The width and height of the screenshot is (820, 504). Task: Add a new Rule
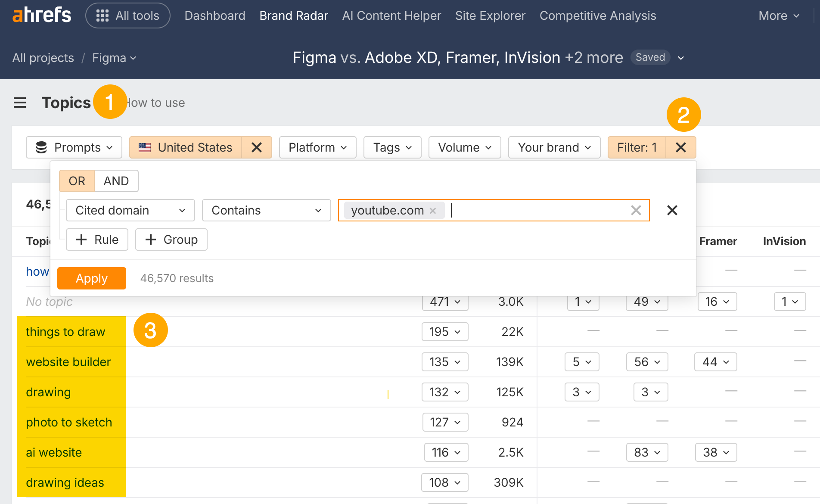coord(97,240)
